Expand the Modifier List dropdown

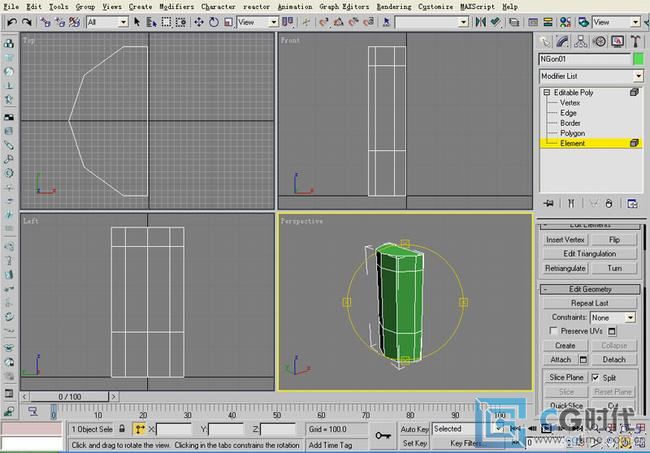point(591,76)
